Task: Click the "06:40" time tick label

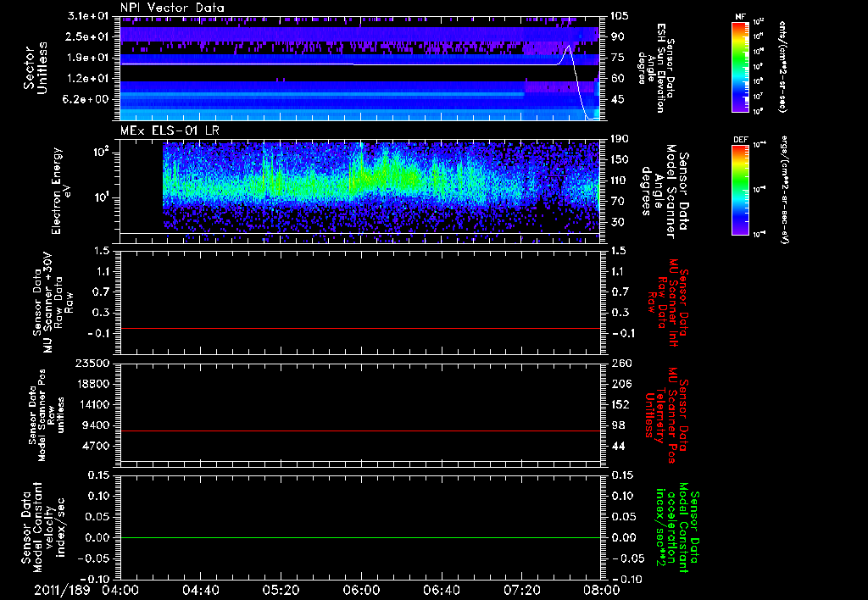Action: point(441,590)
